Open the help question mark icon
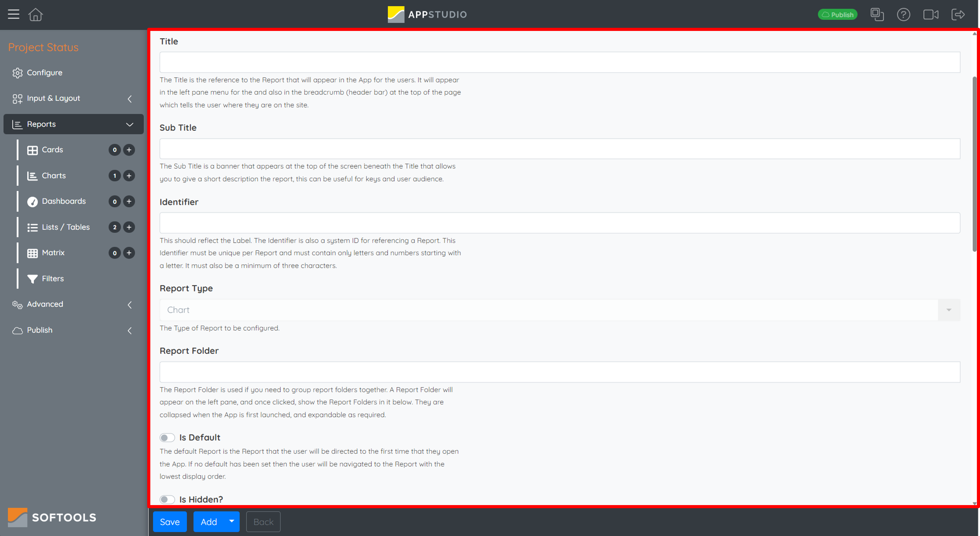This screenshot has height=536, width=980. coord(903,14)
